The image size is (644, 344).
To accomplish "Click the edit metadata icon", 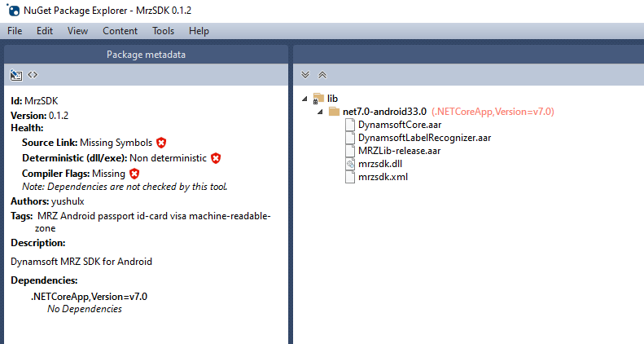I will click(16, 75).
